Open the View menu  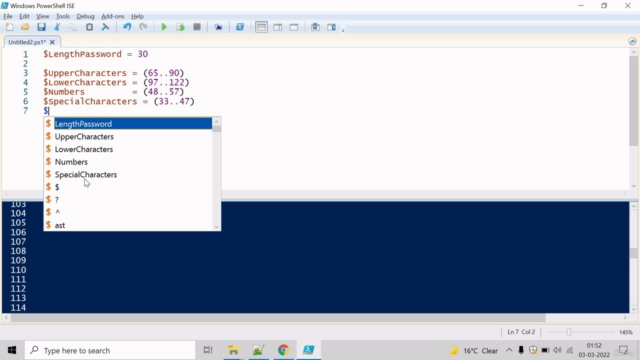pyautogui.click(x=42, y=16)
